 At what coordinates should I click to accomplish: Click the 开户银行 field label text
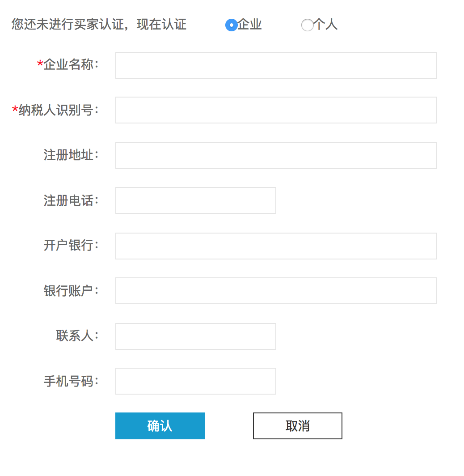(68, 246)
